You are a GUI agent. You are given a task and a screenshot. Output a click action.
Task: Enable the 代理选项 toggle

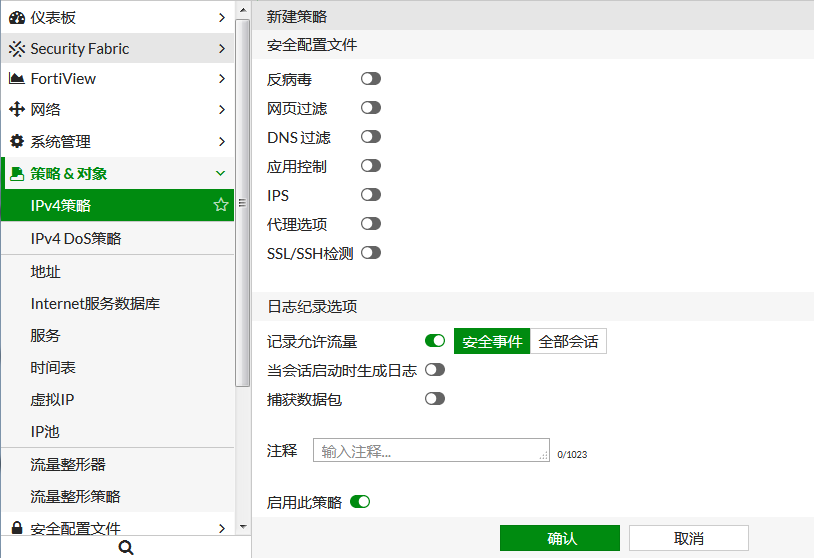pyautogui.click(x=371, y=224)
